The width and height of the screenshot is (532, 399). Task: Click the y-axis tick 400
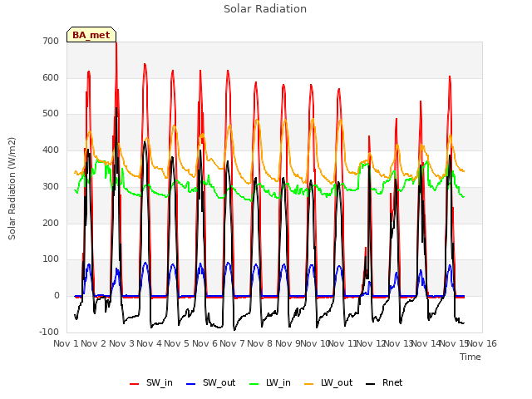[x=51, y=150]
